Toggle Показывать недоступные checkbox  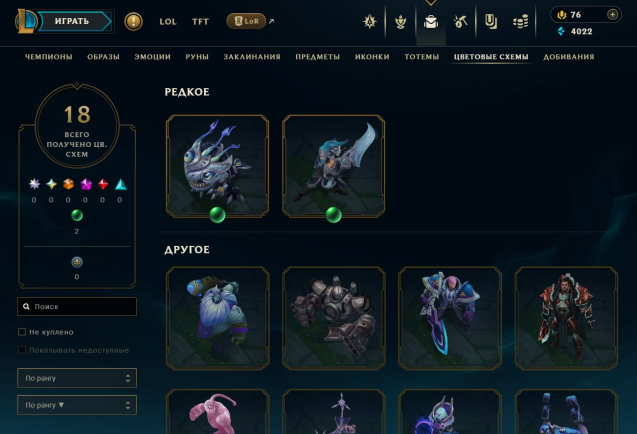(x=22, y=350)
